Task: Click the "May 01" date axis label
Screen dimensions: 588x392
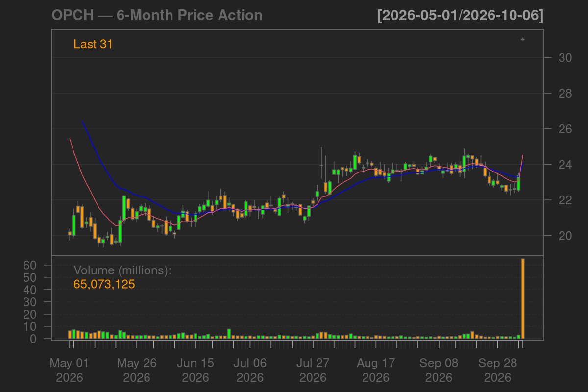Action: (69, 364)
